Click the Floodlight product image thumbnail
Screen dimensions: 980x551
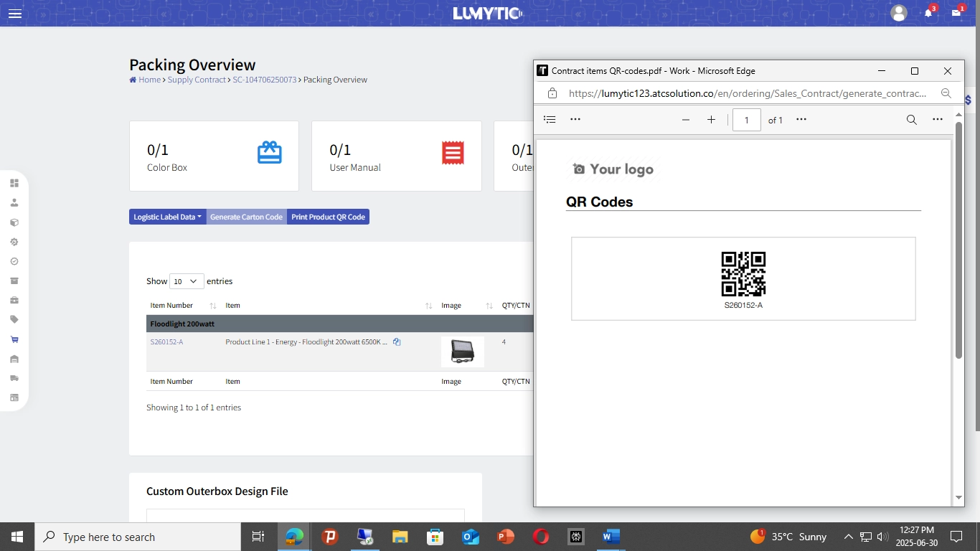click(462, 352)
